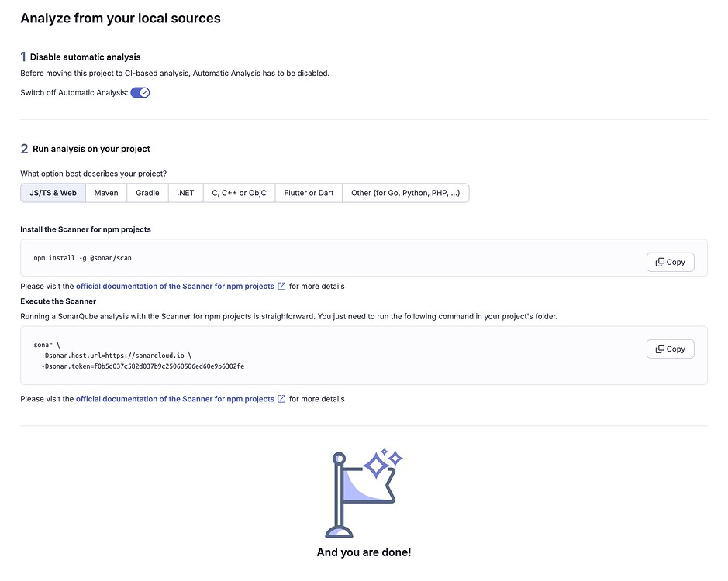Switch to the Maven option

tap(106, 192)
